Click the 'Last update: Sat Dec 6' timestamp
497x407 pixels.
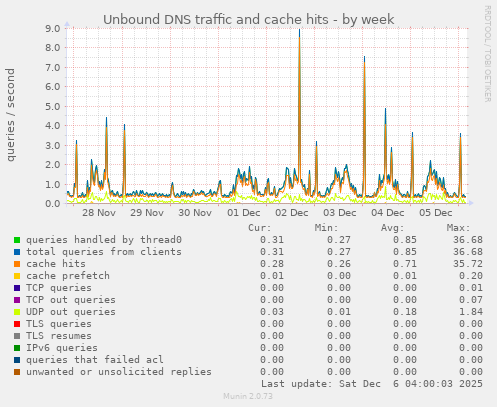coord(372,384)
